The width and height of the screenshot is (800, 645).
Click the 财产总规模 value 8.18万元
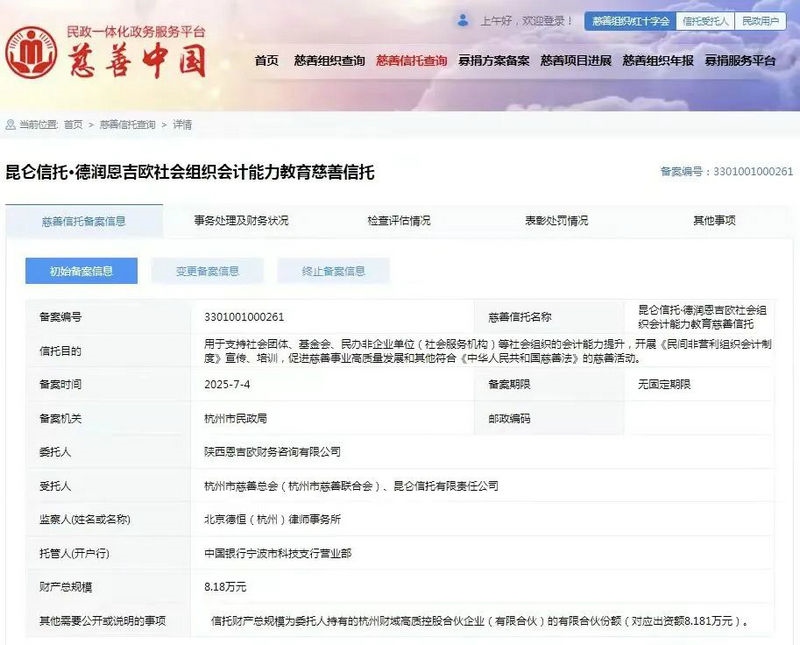point(225,587)
